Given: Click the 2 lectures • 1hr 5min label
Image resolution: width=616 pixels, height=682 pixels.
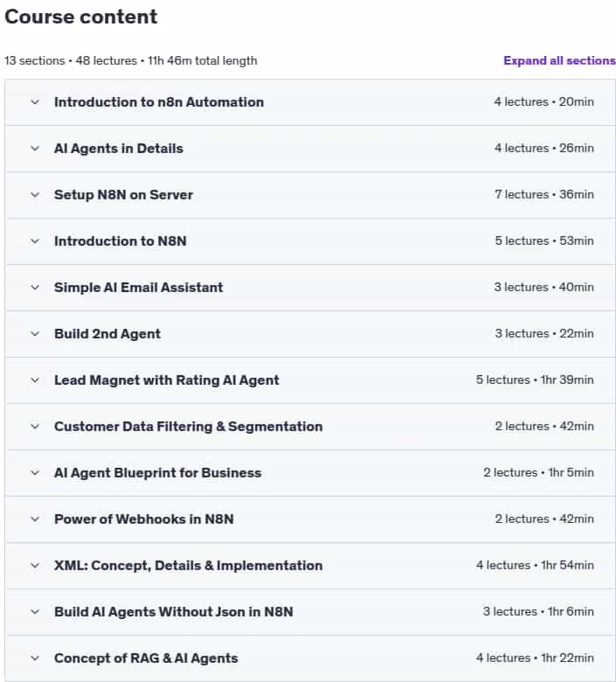Looking at the screenshot, I should pyautogui.click(x=538, y=473).
